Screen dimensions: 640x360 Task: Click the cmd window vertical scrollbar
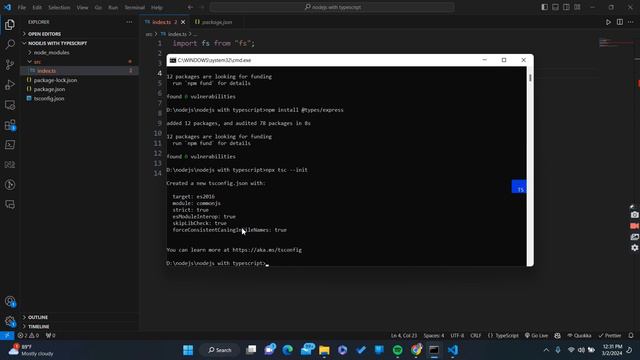pyautogui.click(x=530, y=167)
